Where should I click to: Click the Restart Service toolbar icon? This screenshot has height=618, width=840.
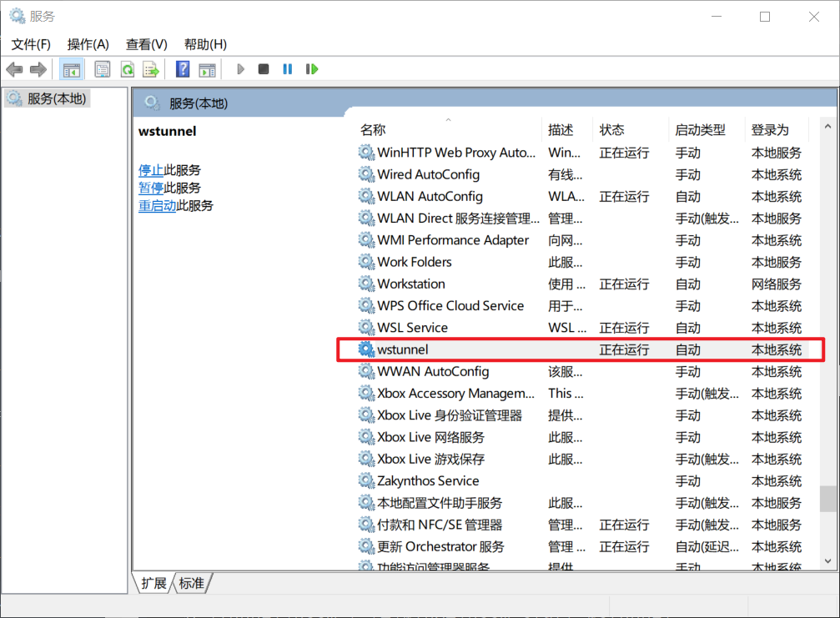[312, 69]
